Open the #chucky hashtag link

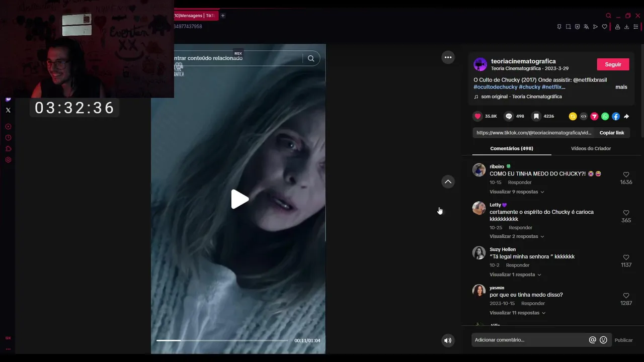pyautogui.click(x=529, y=87)
